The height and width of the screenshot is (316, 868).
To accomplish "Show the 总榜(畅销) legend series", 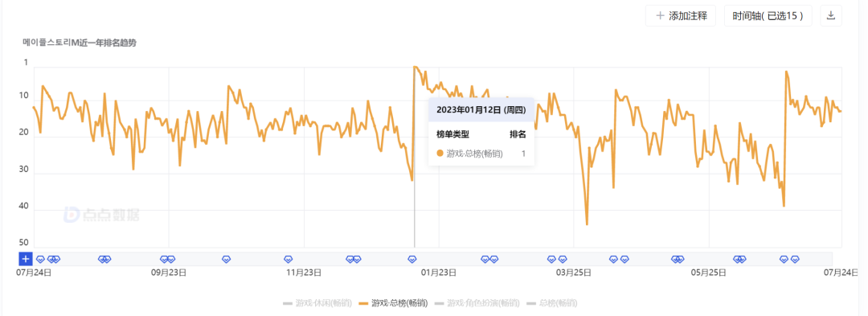I will (552, 302).
